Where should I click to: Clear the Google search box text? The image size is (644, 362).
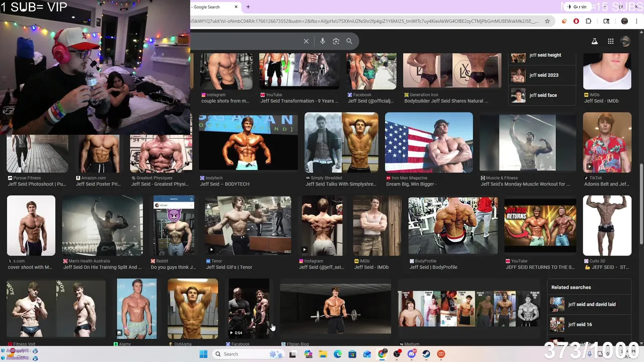click(306, 41)
